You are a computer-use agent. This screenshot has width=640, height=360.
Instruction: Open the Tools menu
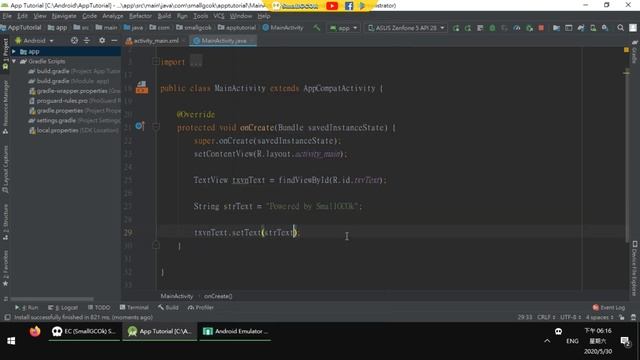(x=200, y=16)
